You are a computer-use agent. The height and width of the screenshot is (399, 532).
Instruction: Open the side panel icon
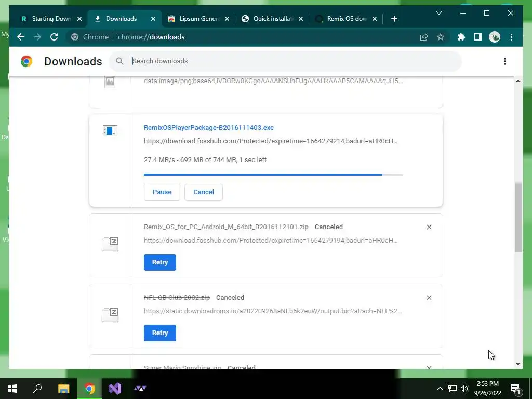pos(478,37)
